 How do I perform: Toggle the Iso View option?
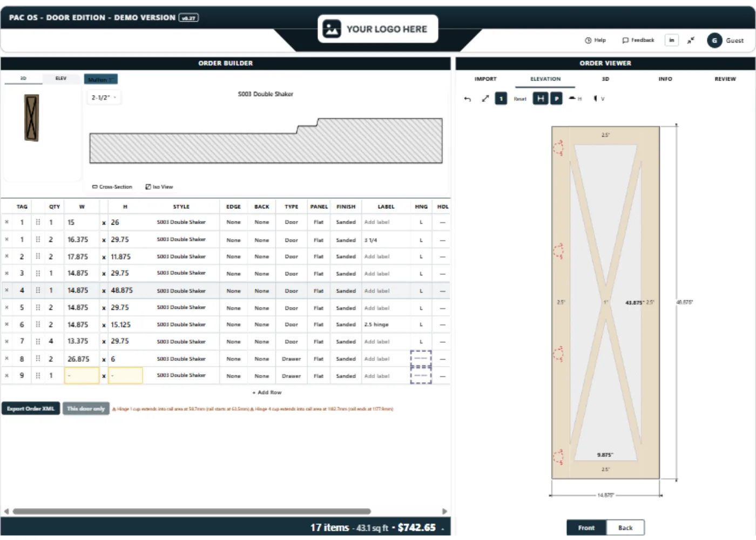point(159,187)
